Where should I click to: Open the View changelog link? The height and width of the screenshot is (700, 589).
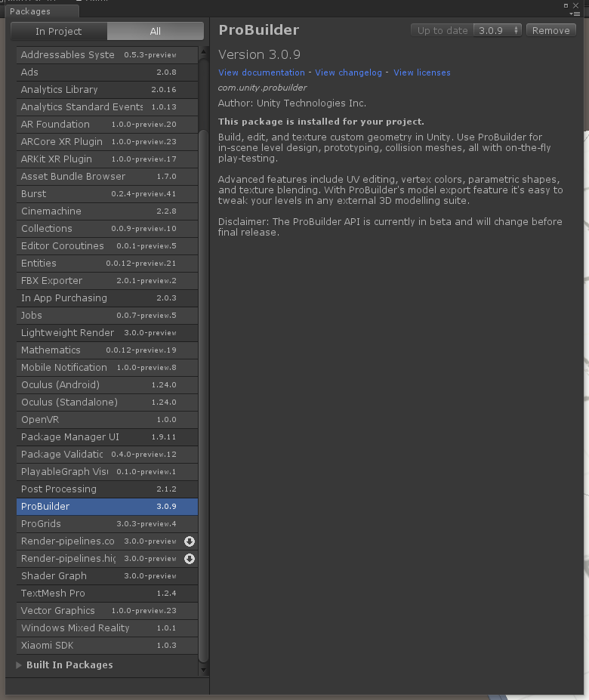(348, 72)
